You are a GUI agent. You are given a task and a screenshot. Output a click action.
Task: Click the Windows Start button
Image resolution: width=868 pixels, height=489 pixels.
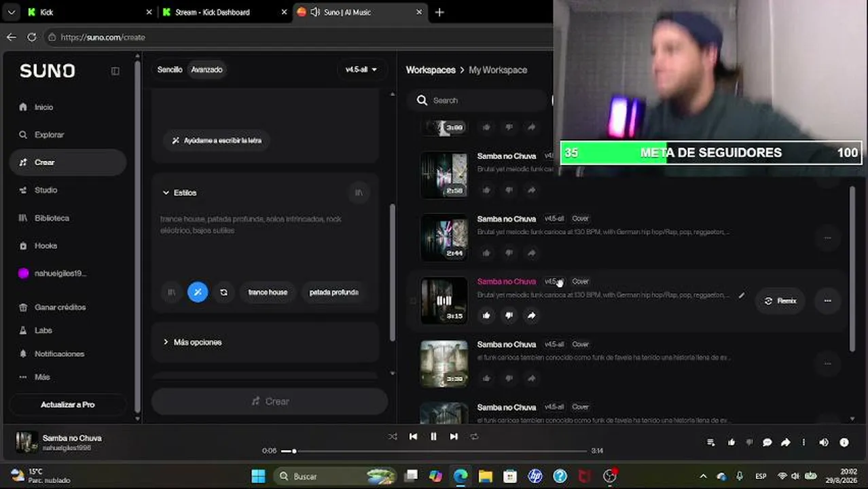coord(258,476)
